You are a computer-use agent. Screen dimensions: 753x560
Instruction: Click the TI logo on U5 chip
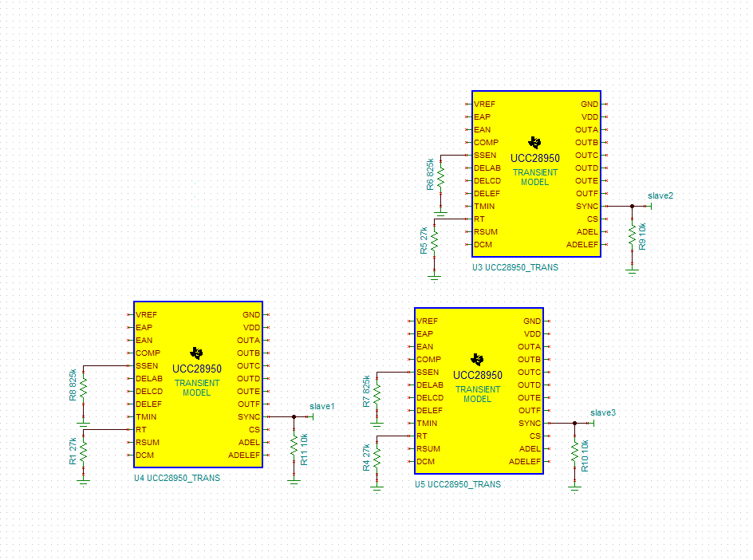point(477,360)
